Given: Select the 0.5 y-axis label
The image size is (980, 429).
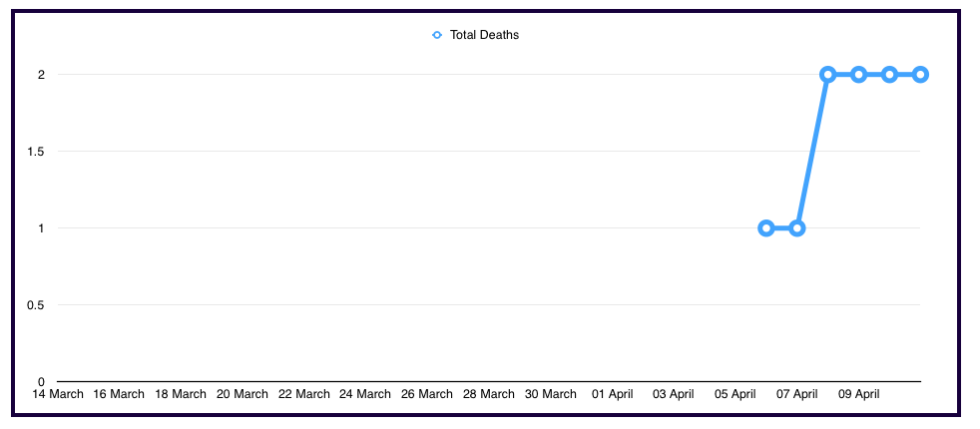Looking at the screenshot, I should 36,305.
